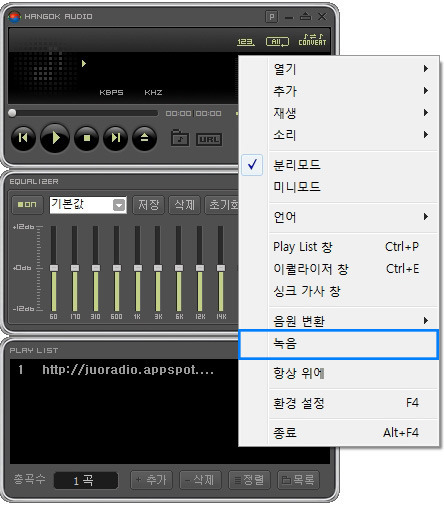444x508 pixels.
Task: Click the 목록 playlist list button
Action: tap(298, 480)
